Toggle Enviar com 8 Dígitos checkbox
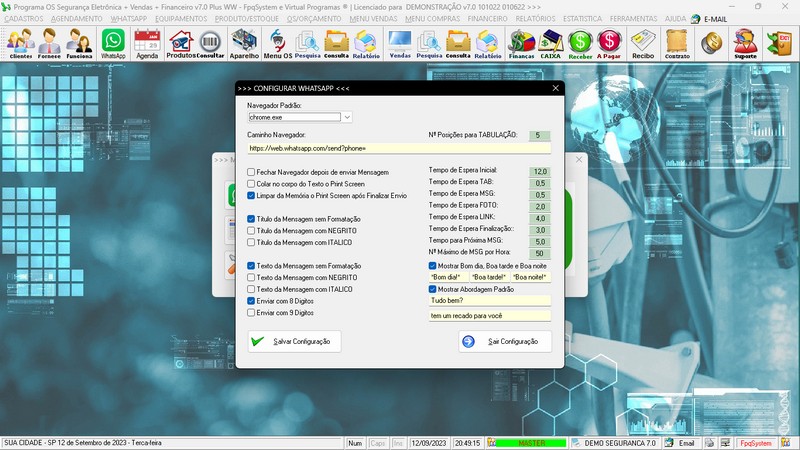 click(x=251, y=301)
